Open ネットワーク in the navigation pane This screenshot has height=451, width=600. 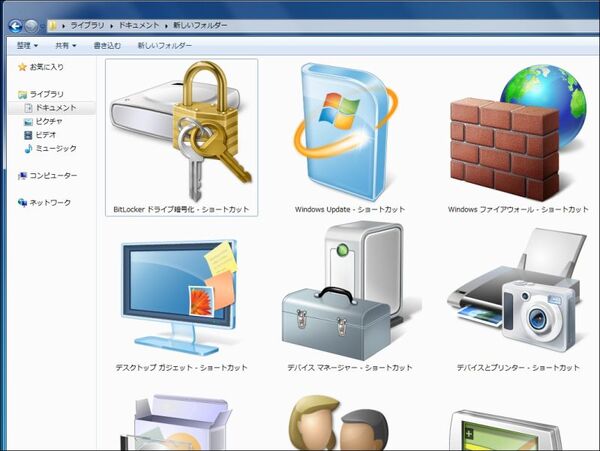tap(50, 202)
